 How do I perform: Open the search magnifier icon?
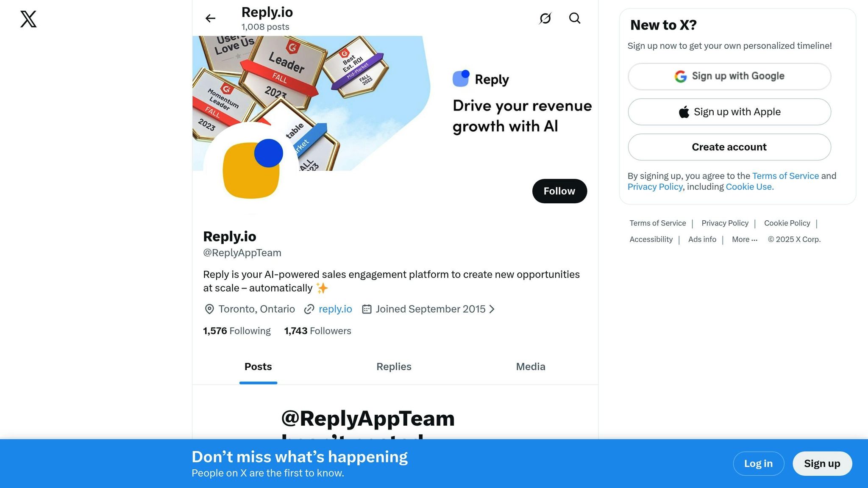(x=575, y=18)
